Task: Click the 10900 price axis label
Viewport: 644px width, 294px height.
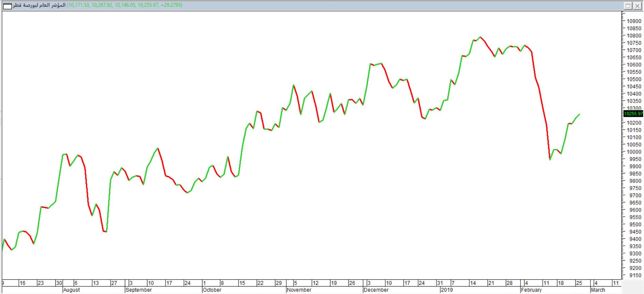Action: tap(634, 21)
